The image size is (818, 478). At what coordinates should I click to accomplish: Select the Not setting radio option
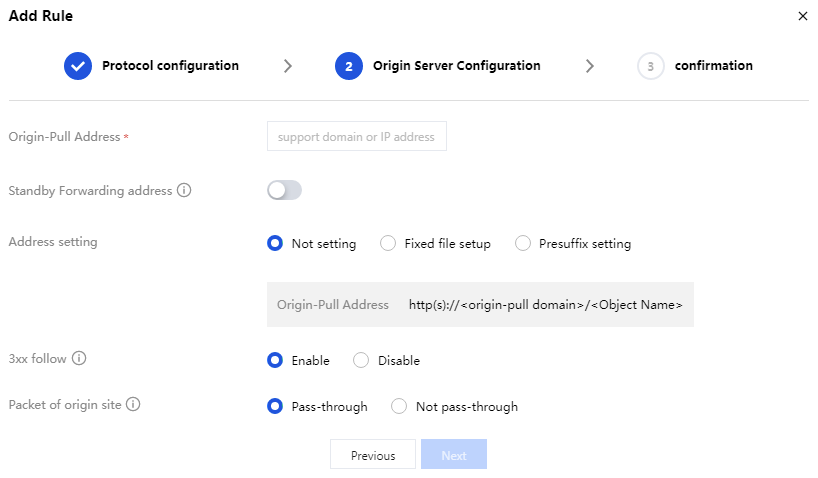(x=275, y=243)
